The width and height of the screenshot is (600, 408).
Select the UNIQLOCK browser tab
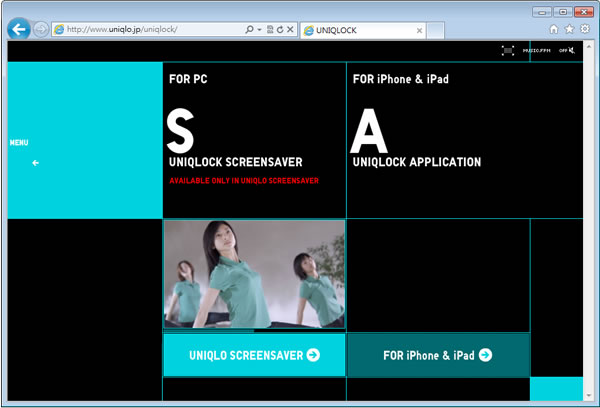pyautogui.click(x=363, y=30)
